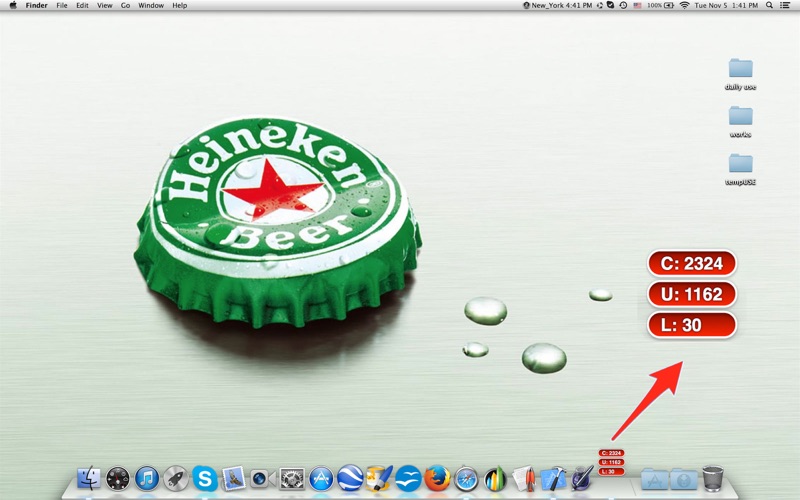This screenshot has height=500, width=800.
Task: Open Spotlight search magnifier
Action: (769, 5)
